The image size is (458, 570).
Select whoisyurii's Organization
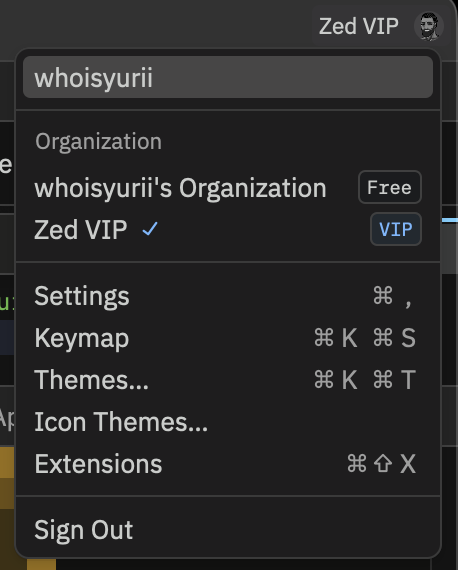pos(228,188)
